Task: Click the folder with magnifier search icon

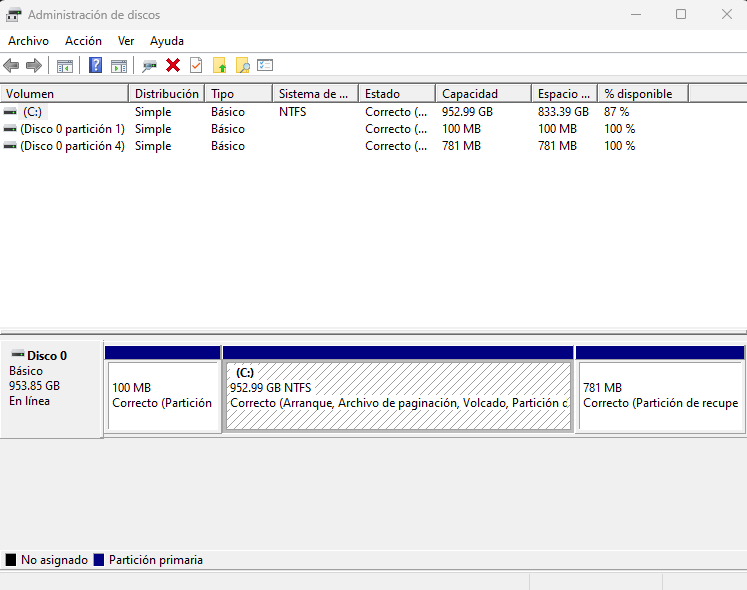Action: tap(243, 65)
